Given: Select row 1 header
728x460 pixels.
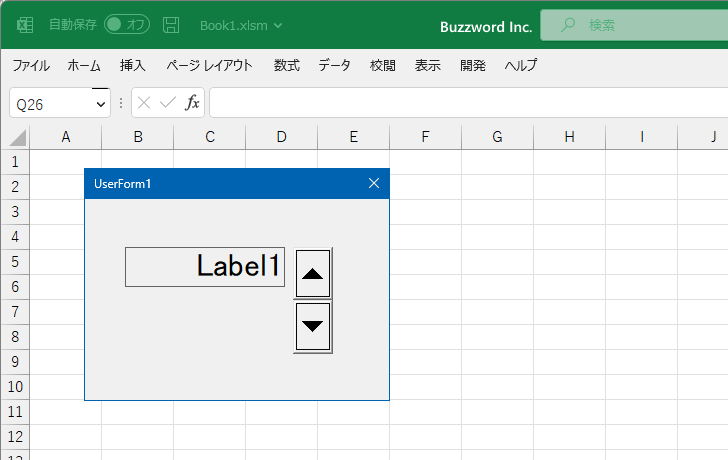Looking at the screenshot, I should click(x=15, y=162).
